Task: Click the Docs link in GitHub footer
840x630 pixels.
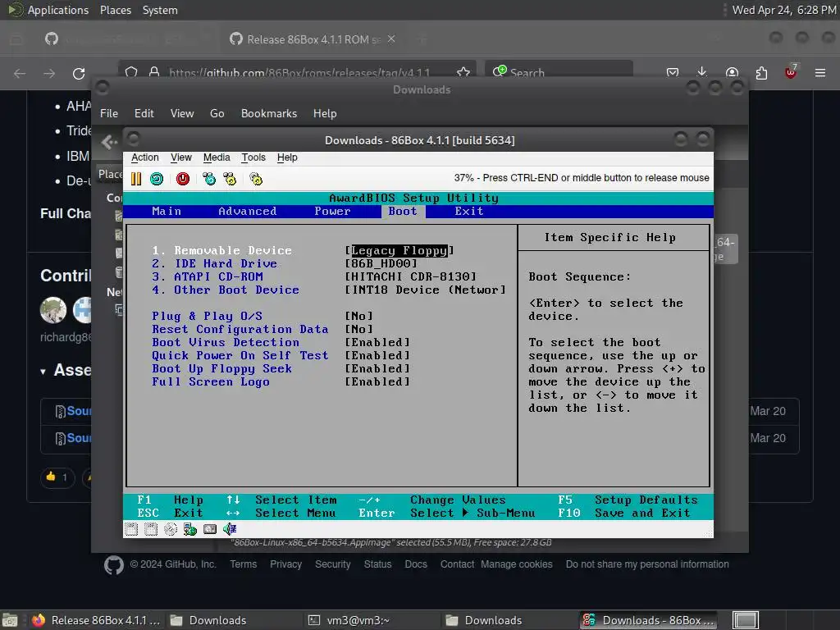Action: tap(416, 564)
